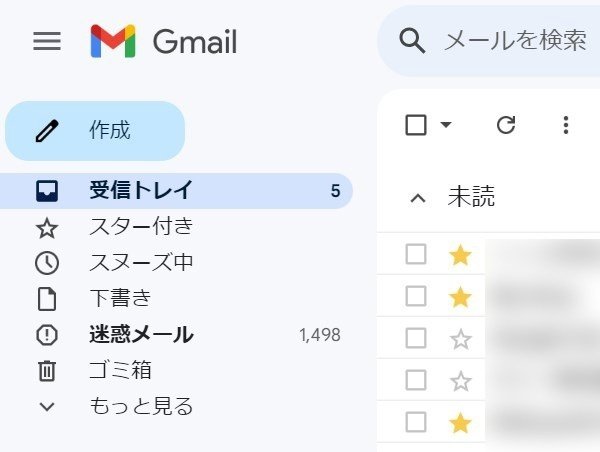Open the select dropdown arrow

(446, 124)
